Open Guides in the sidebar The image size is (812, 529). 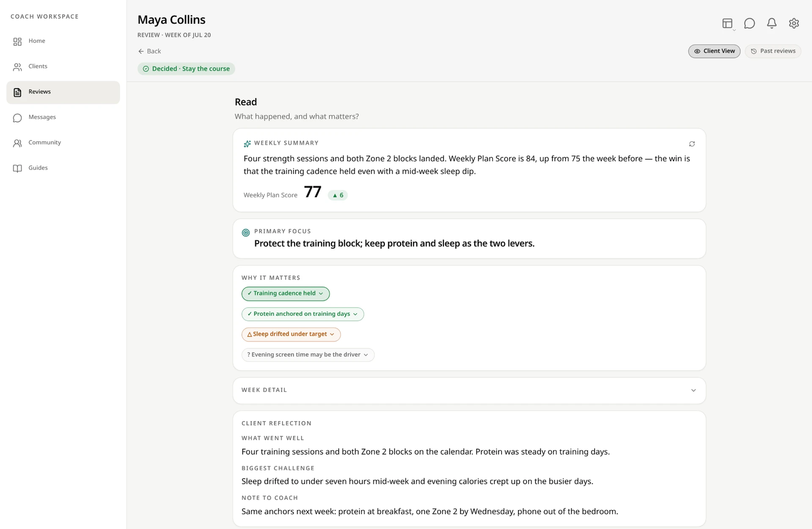[x=63, y=168]
